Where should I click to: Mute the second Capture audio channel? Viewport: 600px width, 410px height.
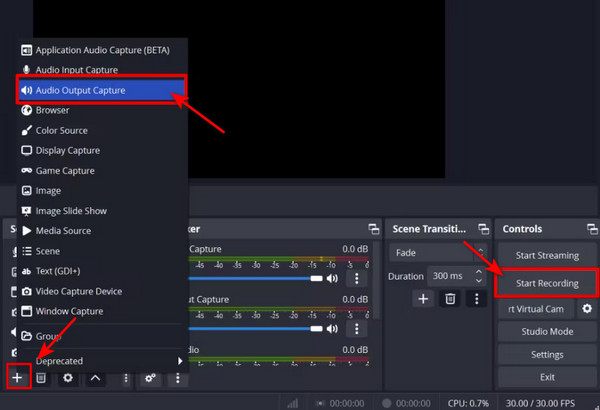click(332, 329)
